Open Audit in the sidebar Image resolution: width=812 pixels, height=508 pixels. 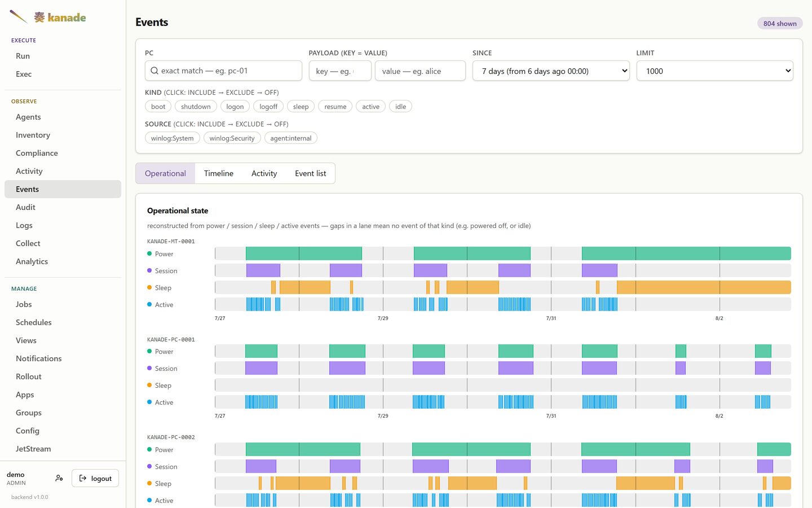(63, 207)
